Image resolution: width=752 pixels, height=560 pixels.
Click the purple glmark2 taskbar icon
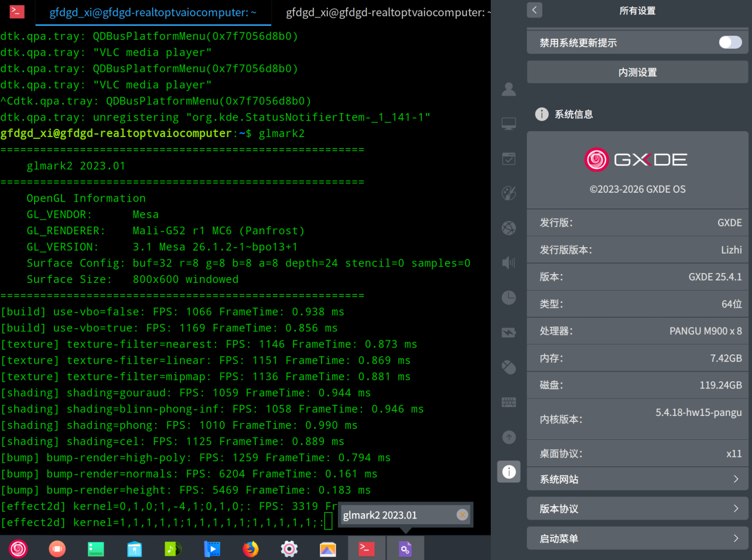point(405,549)
